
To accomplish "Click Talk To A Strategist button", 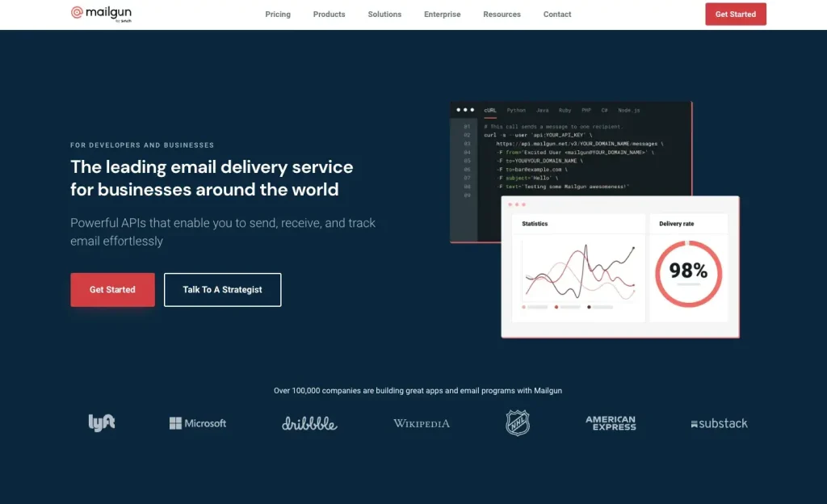I will 223,289.
